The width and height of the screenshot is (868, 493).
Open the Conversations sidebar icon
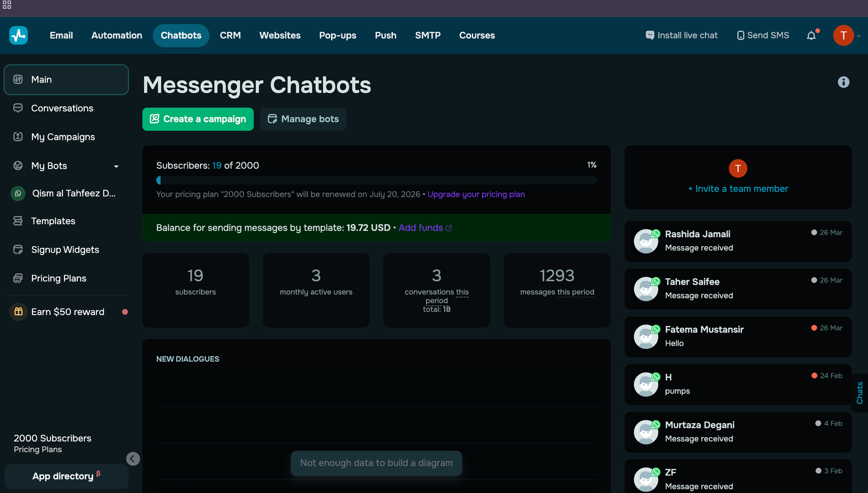point(18,108)
